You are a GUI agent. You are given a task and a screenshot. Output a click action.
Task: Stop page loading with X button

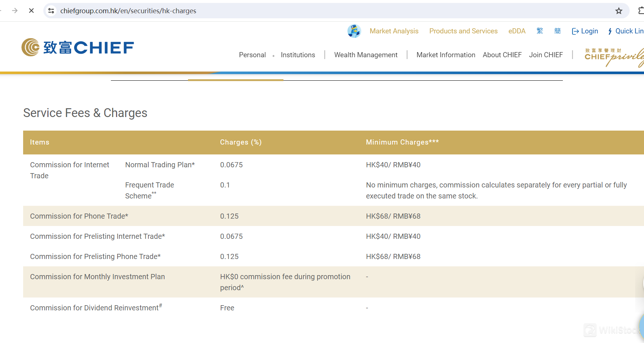pos(32,11)
